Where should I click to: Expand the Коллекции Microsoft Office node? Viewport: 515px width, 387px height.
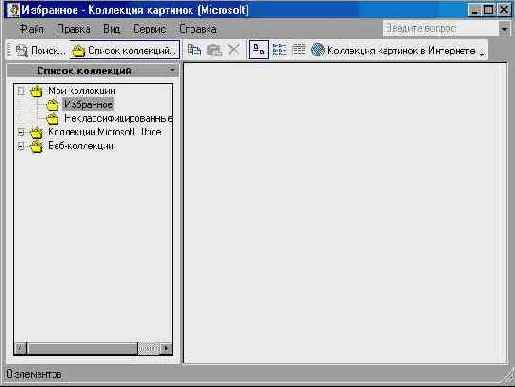(x=21, y=133)
